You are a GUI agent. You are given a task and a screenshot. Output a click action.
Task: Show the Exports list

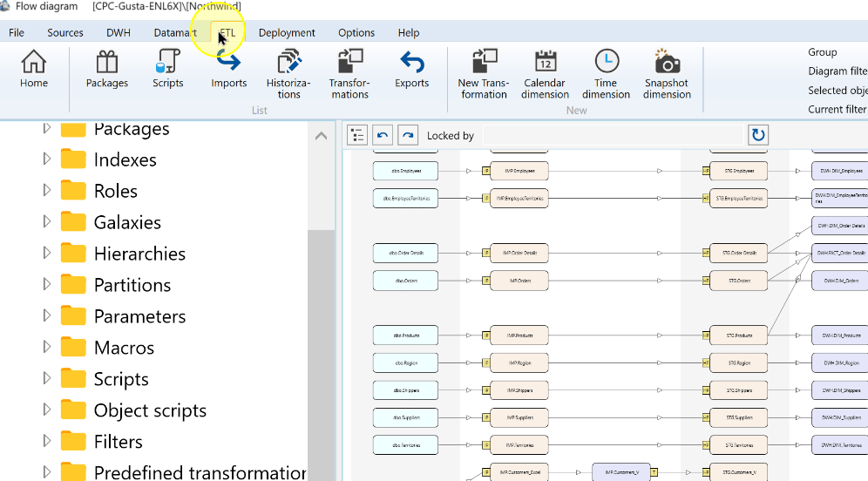(412, 69)
